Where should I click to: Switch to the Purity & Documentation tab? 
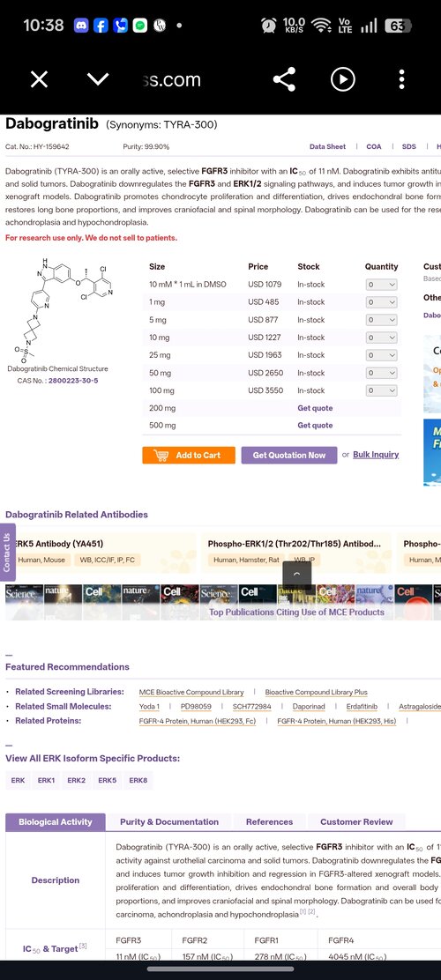coord(169,822)
